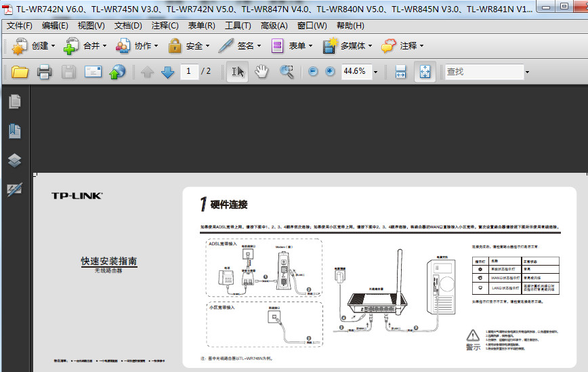This screenshot has width=588, height=372.
Task: Open the 文档(D) menu
Action: coord(128,26)
